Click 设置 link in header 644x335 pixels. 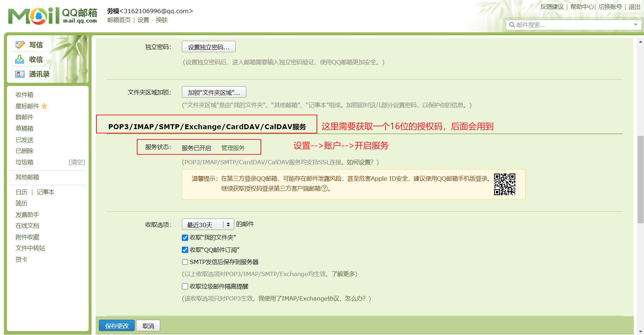tap(143, 20)
